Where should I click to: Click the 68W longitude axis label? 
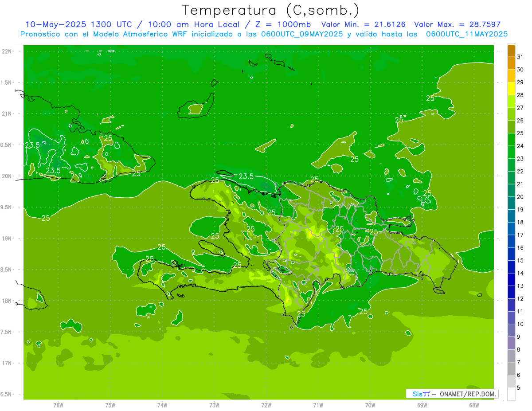pyautogui.click(x=474, y=405)
